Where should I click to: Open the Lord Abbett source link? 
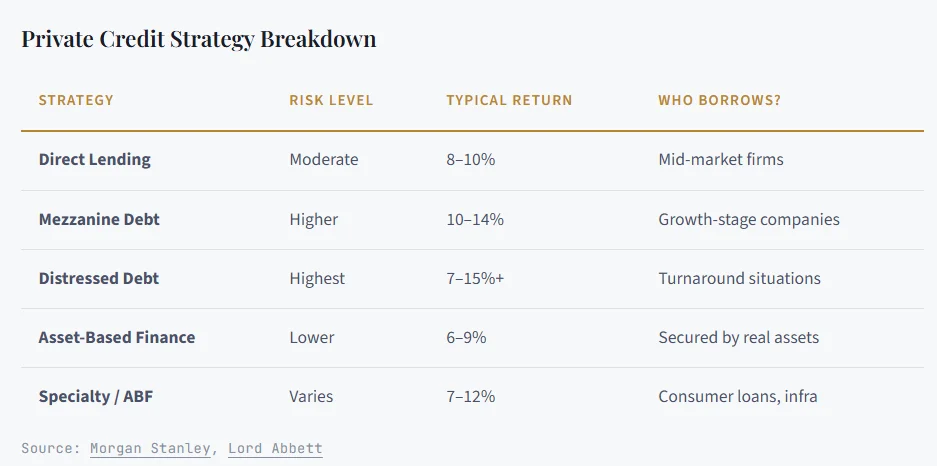pyautogui.click(x=275, y=448)
